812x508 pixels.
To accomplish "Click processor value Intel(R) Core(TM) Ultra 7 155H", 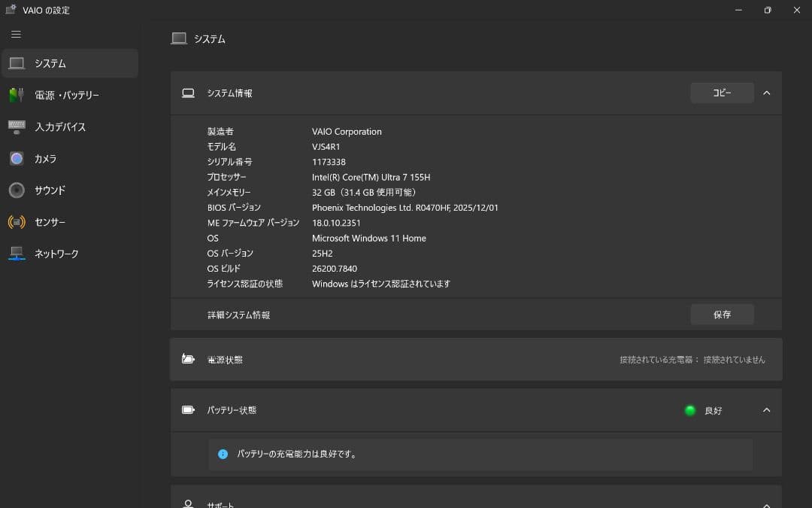I will coord(371,178).
